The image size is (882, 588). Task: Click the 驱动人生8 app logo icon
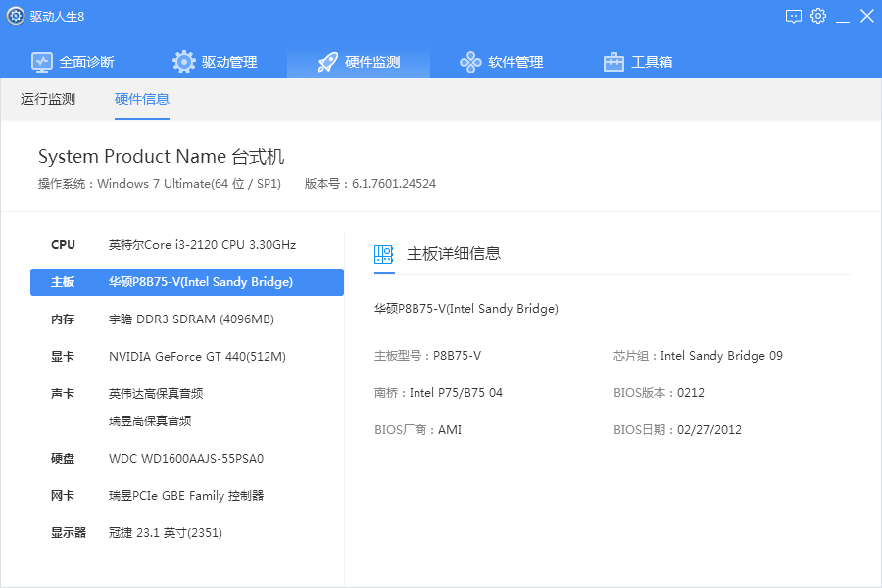coord(15,16)
